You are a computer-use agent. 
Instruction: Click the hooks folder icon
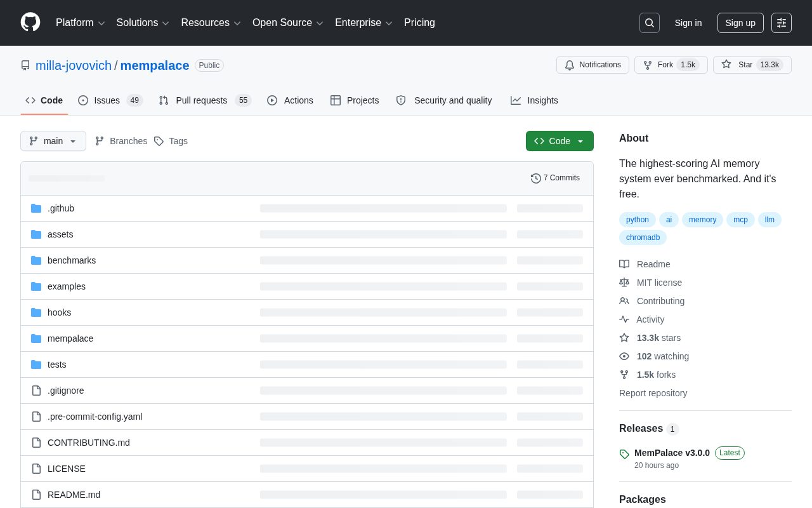(36, 312)
